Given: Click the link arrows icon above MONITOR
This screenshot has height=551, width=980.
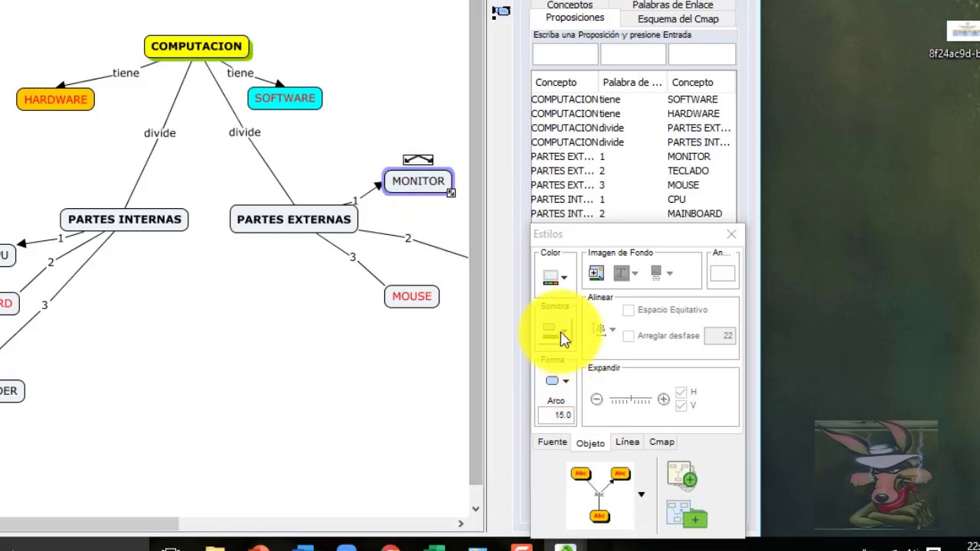Looking at the screenshot, I should [x=418, y=159].
